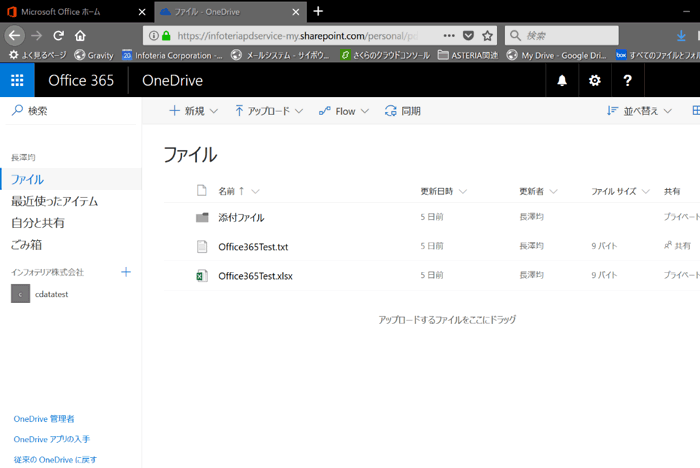Add a site with the plus next to インフォテリア株式会社

click(126, 272)
